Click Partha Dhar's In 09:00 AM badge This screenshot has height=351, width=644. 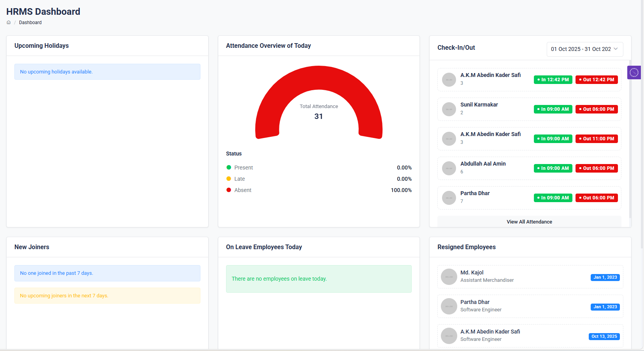[x=553, y=198]
